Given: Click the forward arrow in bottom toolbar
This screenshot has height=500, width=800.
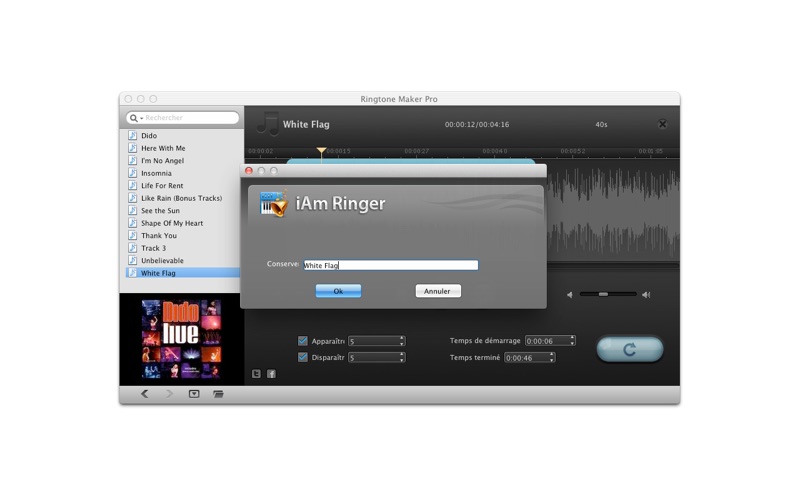Looking at the screenshot, I should point(169,394).
